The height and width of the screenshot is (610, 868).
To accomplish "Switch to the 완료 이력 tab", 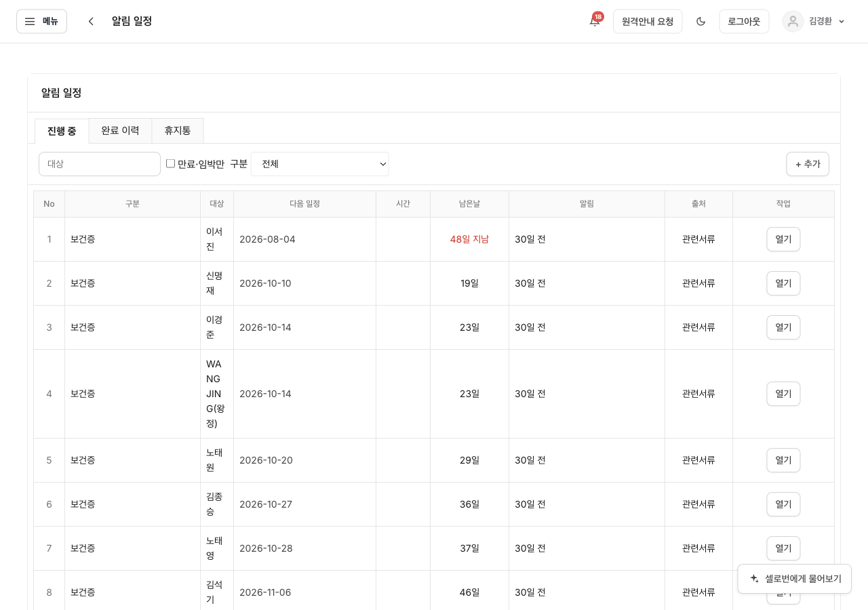I will [120, 131].
